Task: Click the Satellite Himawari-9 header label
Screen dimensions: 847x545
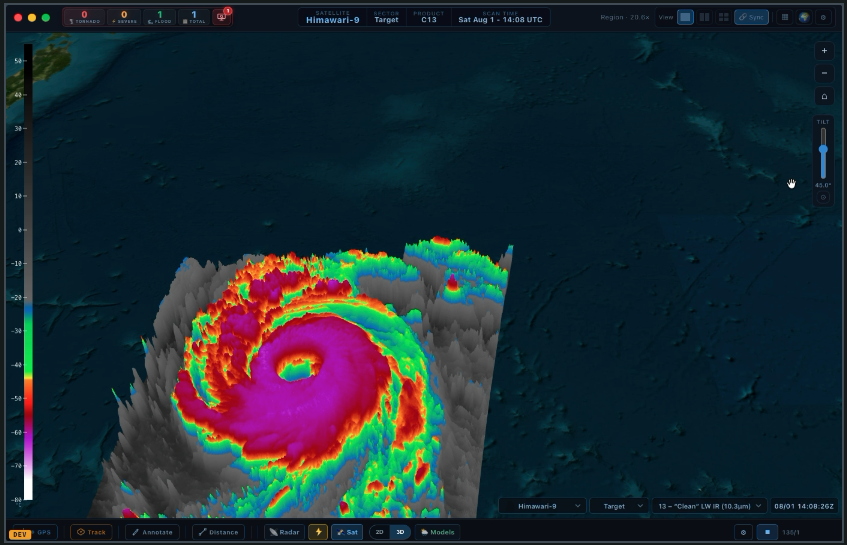Action: tap(332, 17)
